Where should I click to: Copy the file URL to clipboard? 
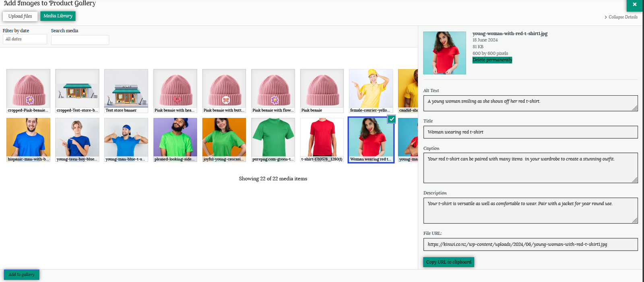click(449, 262)
